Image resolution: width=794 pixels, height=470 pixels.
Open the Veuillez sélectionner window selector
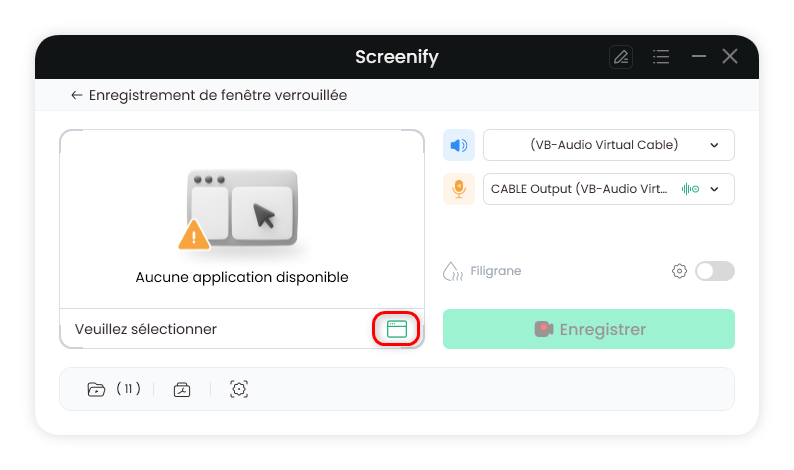242,329
